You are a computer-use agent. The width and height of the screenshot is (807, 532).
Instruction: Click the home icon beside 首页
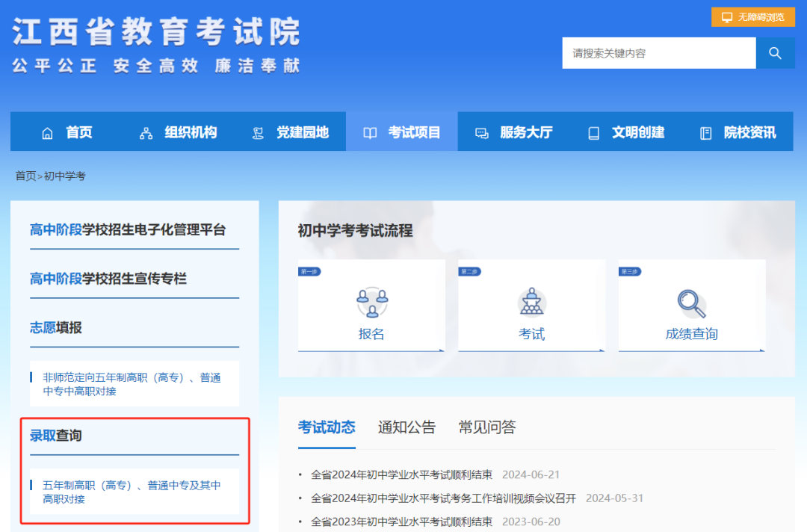[x=48, y=132]
